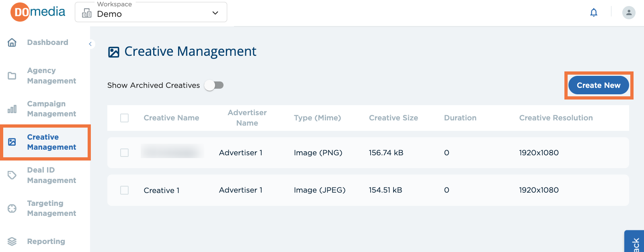Viewport: 644px width, 252px height.
Task: Toggle Show Archived Creatives switch
Action: 214,85
